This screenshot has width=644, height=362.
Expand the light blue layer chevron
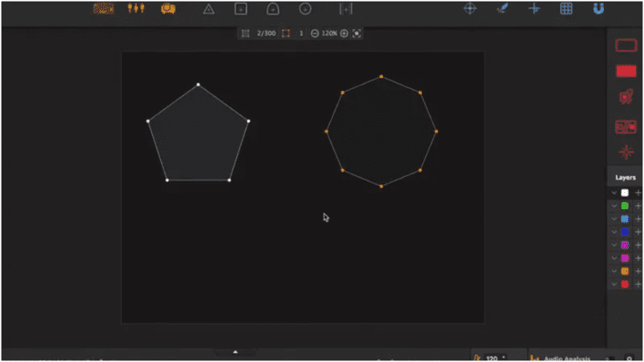(614, 219)
